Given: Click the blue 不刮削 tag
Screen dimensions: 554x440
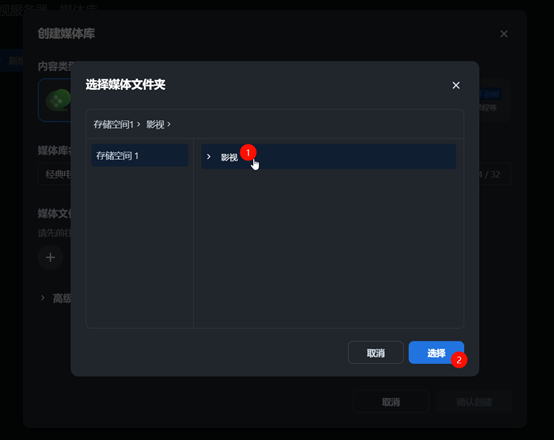Looking at the screenshot, I should [x=489, y=94].
